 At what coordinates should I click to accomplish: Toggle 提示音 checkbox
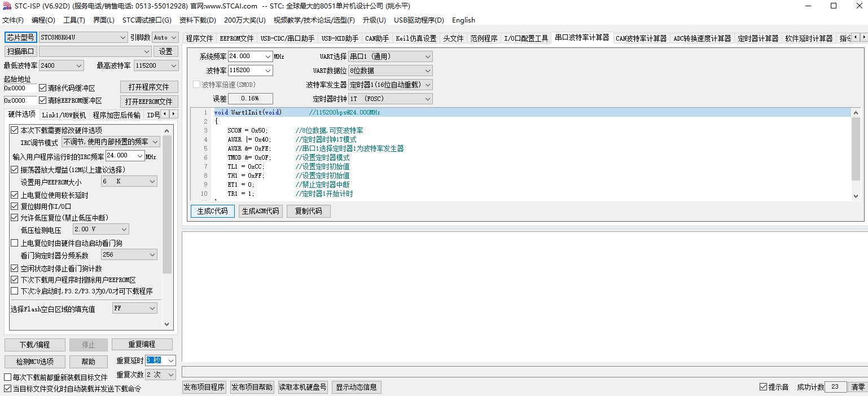pos(763,387)
